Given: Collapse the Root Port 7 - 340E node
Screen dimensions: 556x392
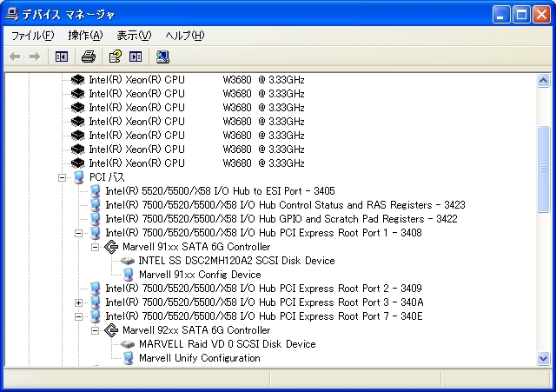Looking at the screenshot, I should 79,316.
